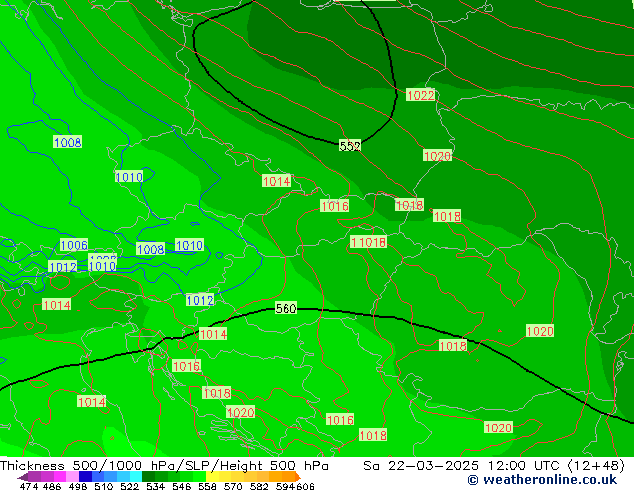
Task: Click the 582 legend value
Action: click(259, 486)
